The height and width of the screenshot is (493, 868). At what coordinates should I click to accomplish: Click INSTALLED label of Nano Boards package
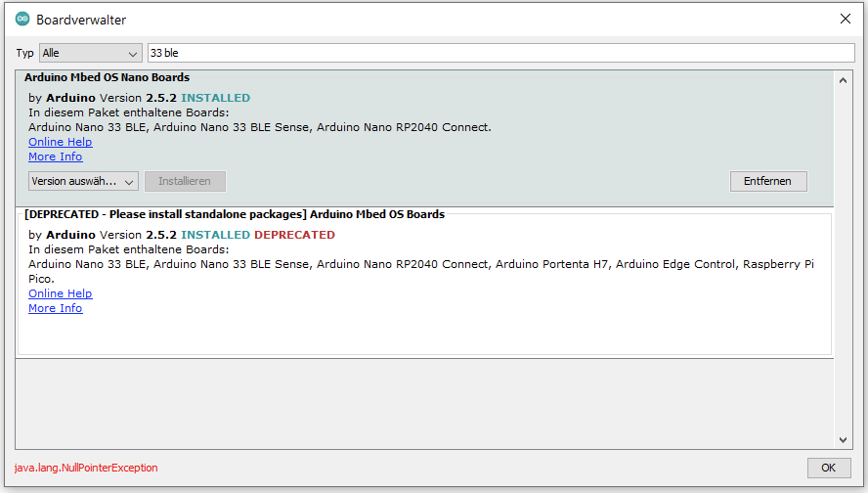[x=215, y=98]
